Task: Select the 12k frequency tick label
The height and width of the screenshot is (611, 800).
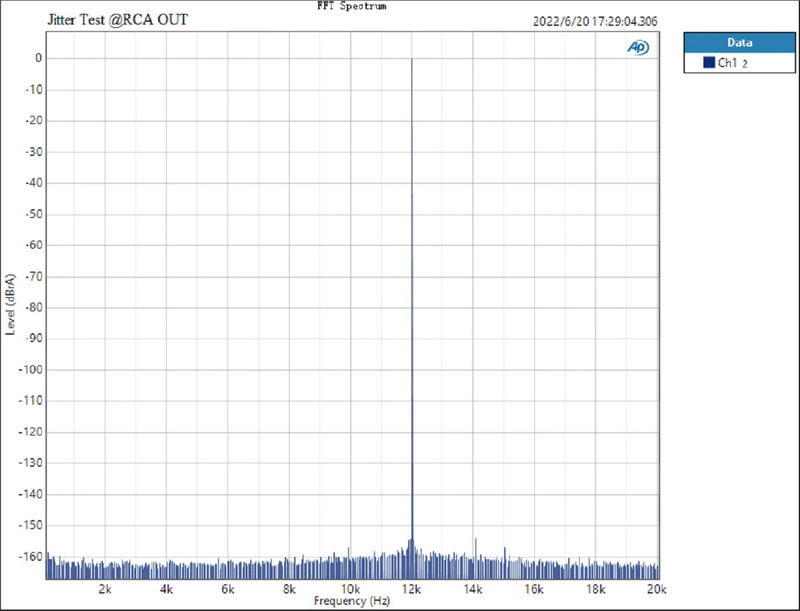Action: coord(411,589)
